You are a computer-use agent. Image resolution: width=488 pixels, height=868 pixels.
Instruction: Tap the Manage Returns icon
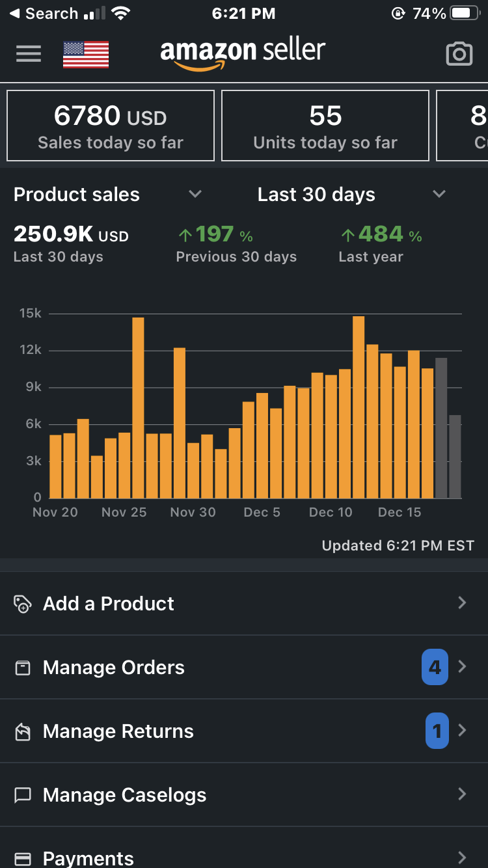click(x=23, y=731)
